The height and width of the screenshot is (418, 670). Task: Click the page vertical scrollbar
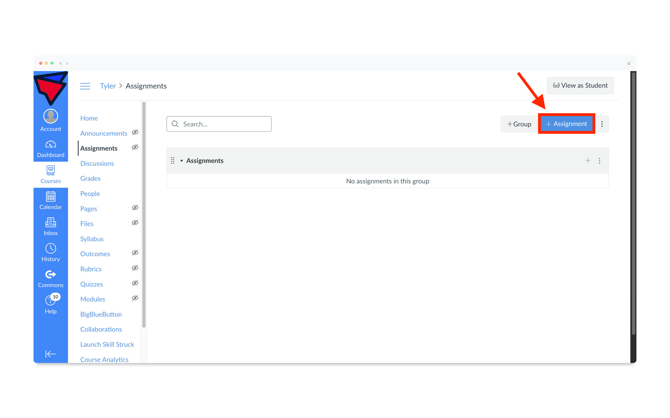tap(633, 203)
